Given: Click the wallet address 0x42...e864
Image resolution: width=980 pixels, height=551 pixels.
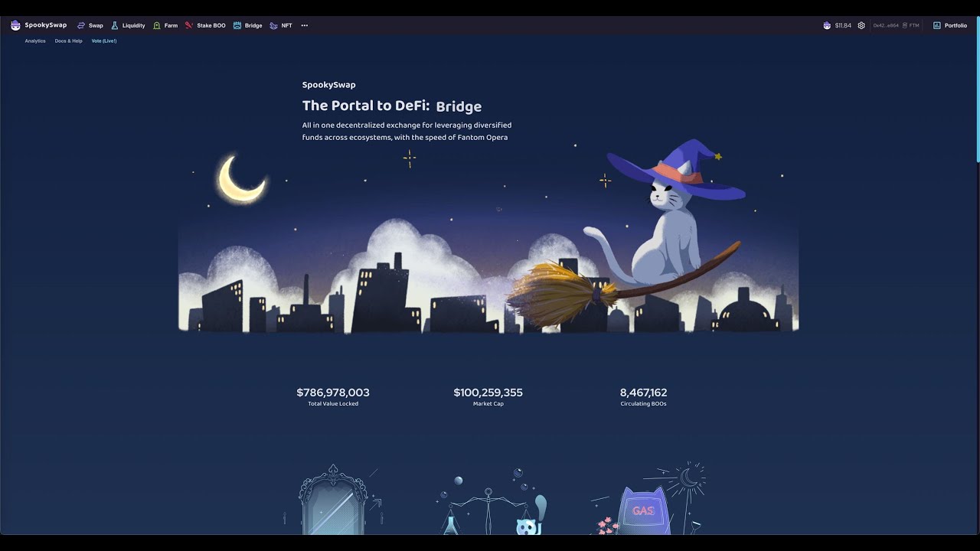Looking at the screenshot, I should click(886, 25).
